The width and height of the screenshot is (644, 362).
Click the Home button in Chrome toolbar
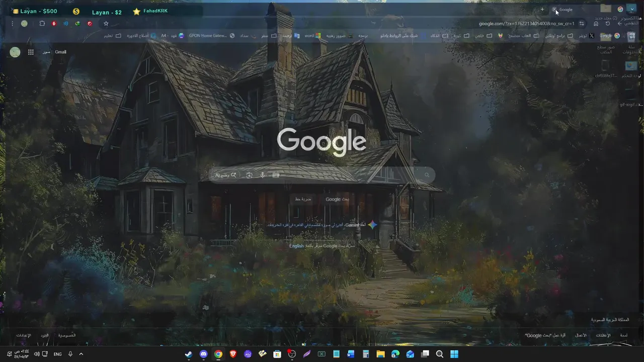click(x=596, y=24)
